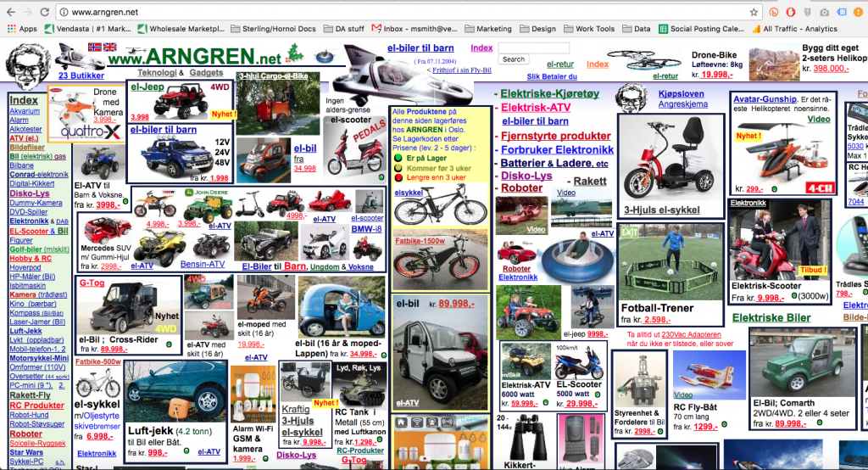Select Akvarium in the sidebar index
Screen dimensions: 868x470
(25, 111)
